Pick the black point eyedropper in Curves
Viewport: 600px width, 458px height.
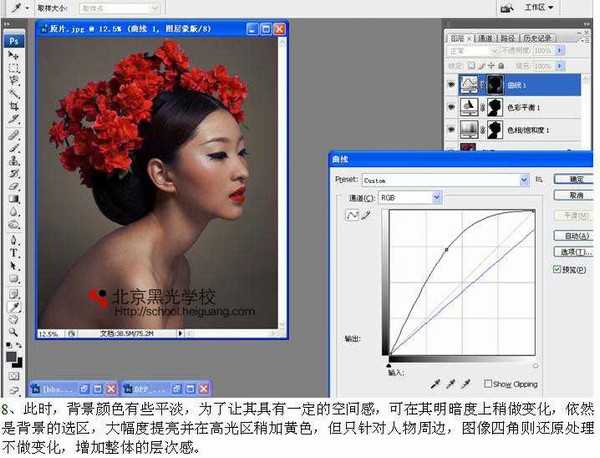[x=436, y=383]
